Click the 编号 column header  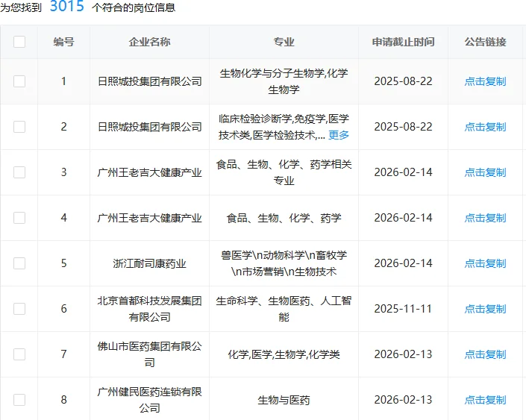[x=63, y=42]
